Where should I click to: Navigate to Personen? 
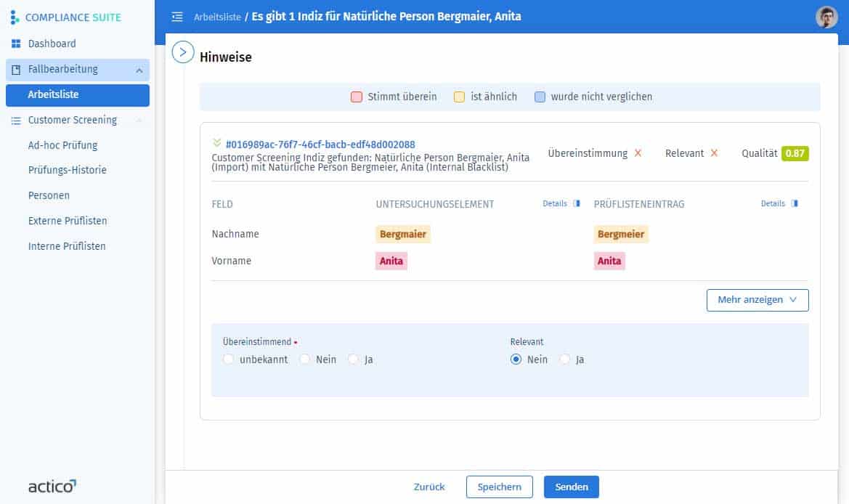click(x=49, y=195)
